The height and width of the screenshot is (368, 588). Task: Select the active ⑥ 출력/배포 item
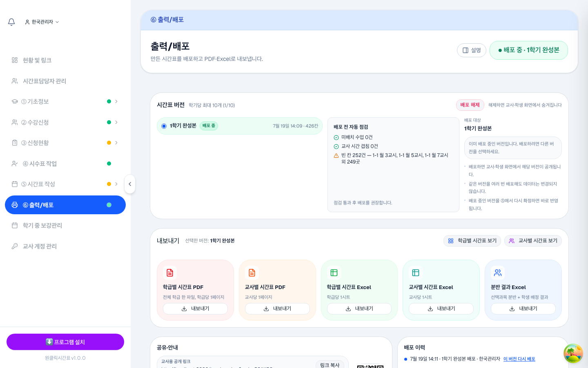[65, 205]
